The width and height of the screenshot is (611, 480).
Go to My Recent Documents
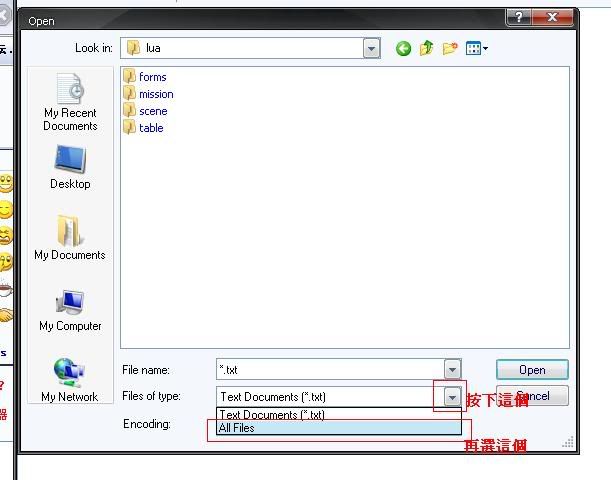point(70,103)
